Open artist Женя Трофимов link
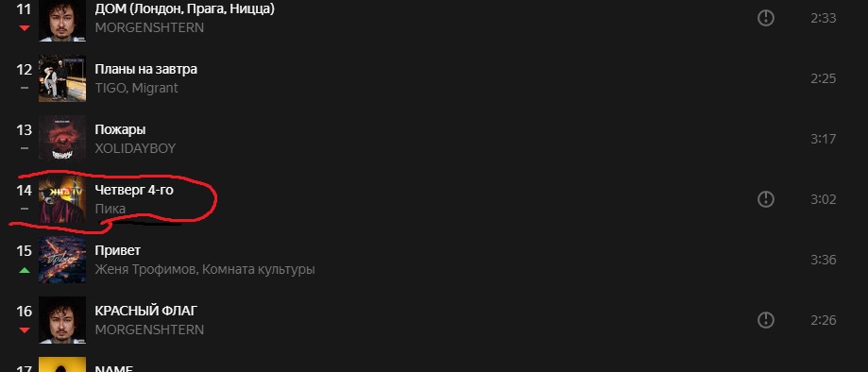868x372 pixels. (x=145, y=270)
